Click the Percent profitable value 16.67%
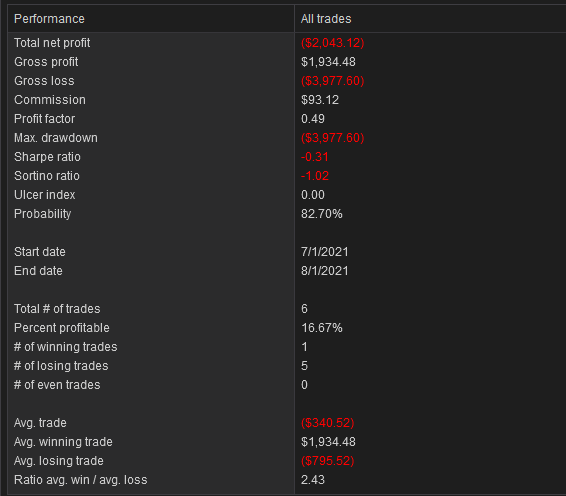Screen dimensions: 566x496 (x=322, y=328)
